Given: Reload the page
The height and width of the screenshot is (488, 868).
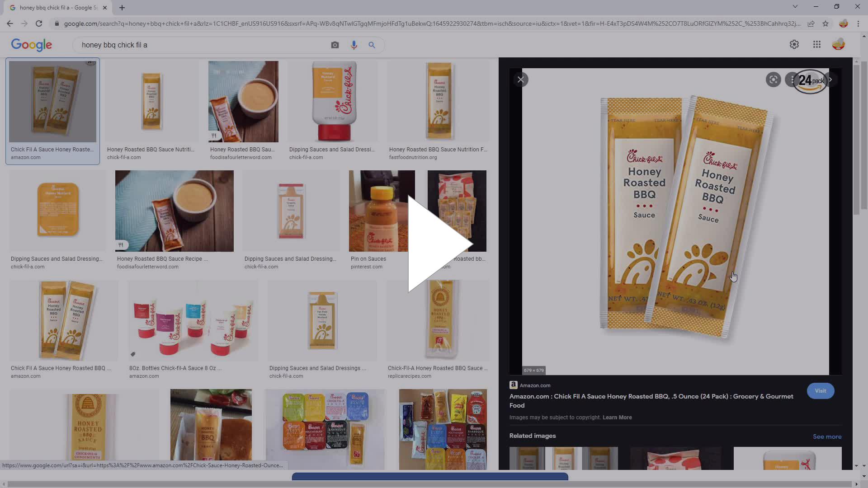Looking at the screenshot, I should (x=39, y=23).
